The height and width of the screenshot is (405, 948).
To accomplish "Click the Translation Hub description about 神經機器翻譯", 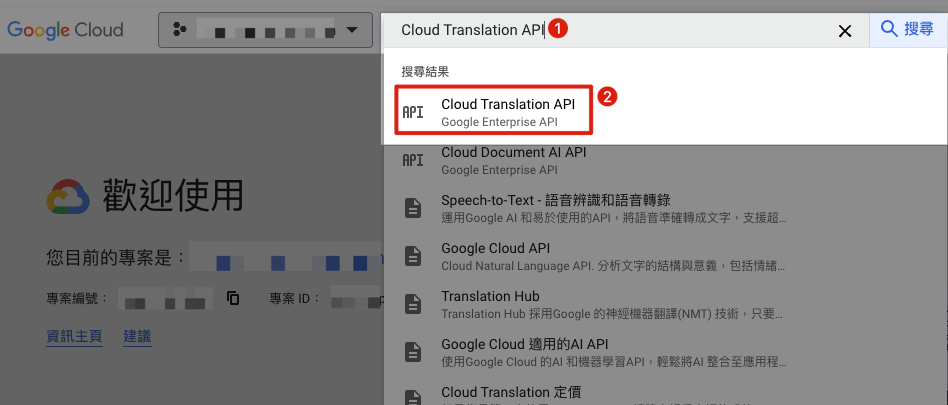I will pos(612,314).
